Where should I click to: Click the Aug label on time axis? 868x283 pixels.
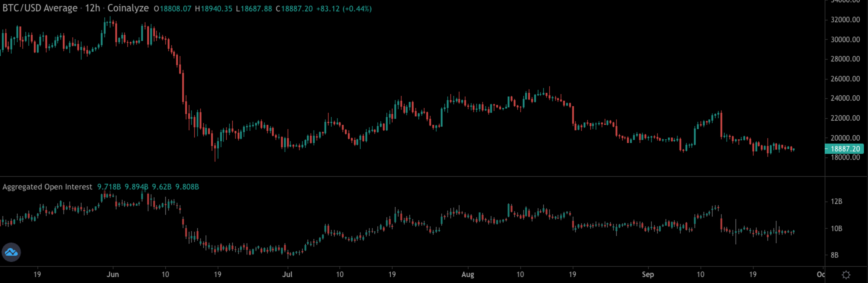click(x=468, y=275)
